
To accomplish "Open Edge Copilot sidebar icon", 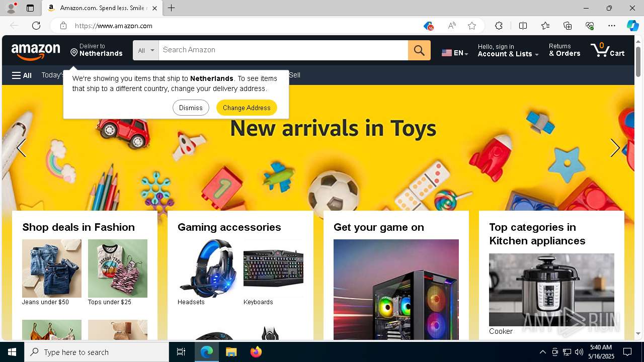I will pyautogui.click(x=632, y=26).
